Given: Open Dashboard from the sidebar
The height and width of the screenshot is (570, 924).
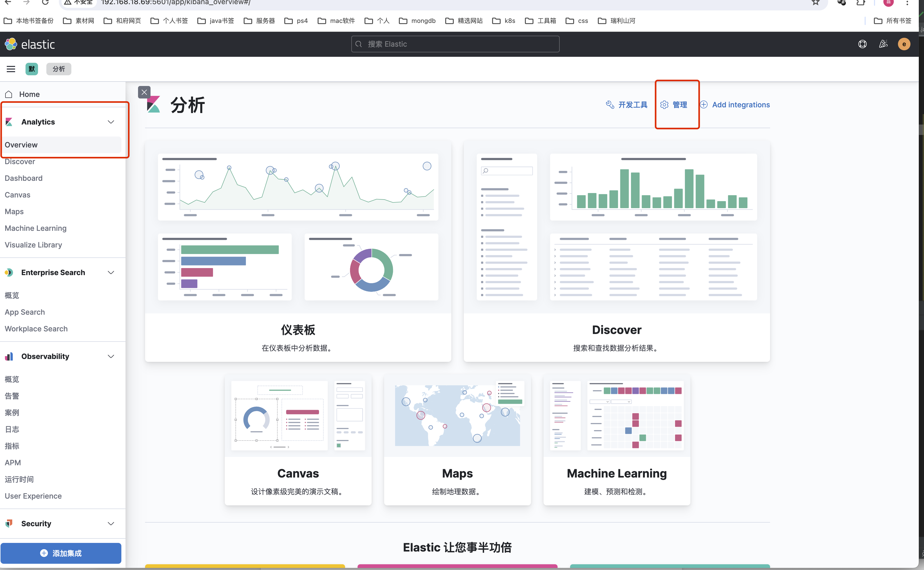Looking at the screenshot, I should pyautogui.click(x=23, y=178).
